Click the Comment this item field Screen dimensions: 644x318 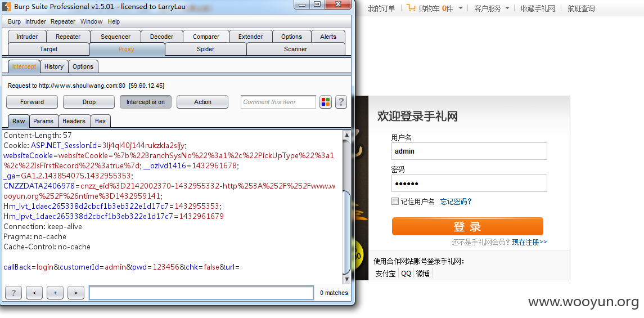[278, 102]
